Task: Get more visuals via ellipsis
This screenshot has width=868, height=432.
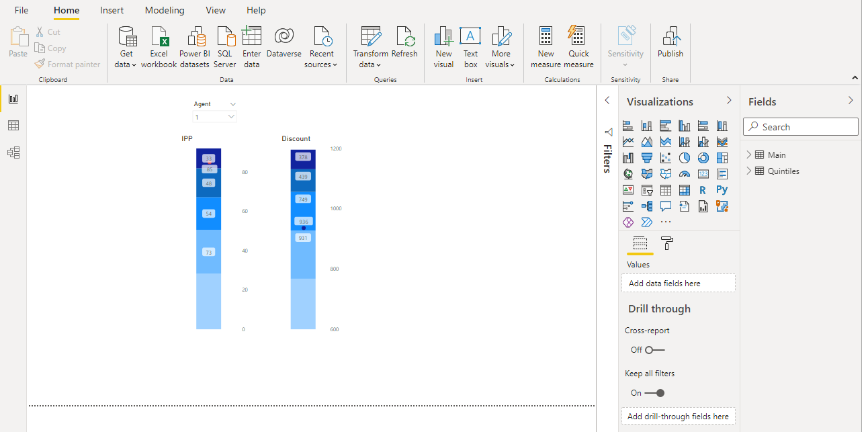Action: point(666,222)
